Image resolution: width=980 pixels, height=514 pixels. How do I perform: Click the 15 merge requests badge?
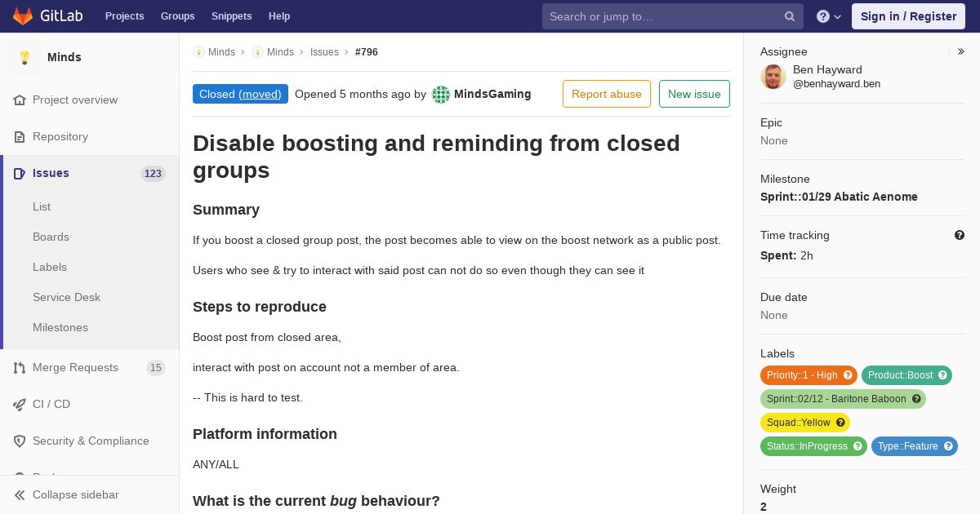pos(156,367)
